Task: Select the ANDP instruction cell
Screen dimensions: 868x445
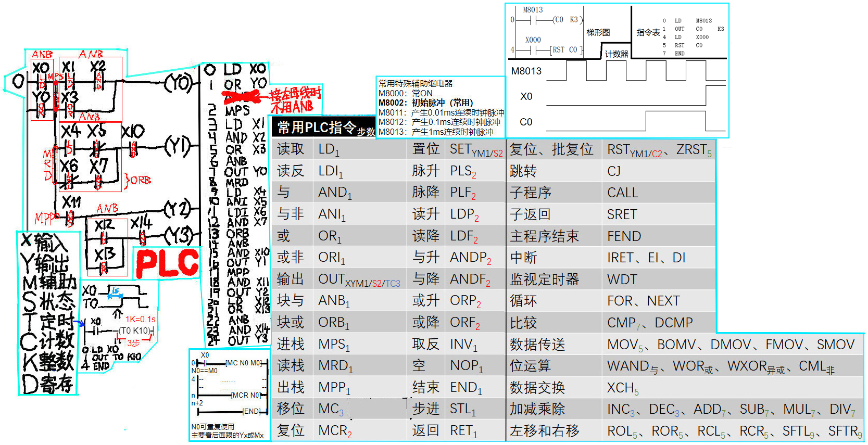Action: [x=475, y=258]
